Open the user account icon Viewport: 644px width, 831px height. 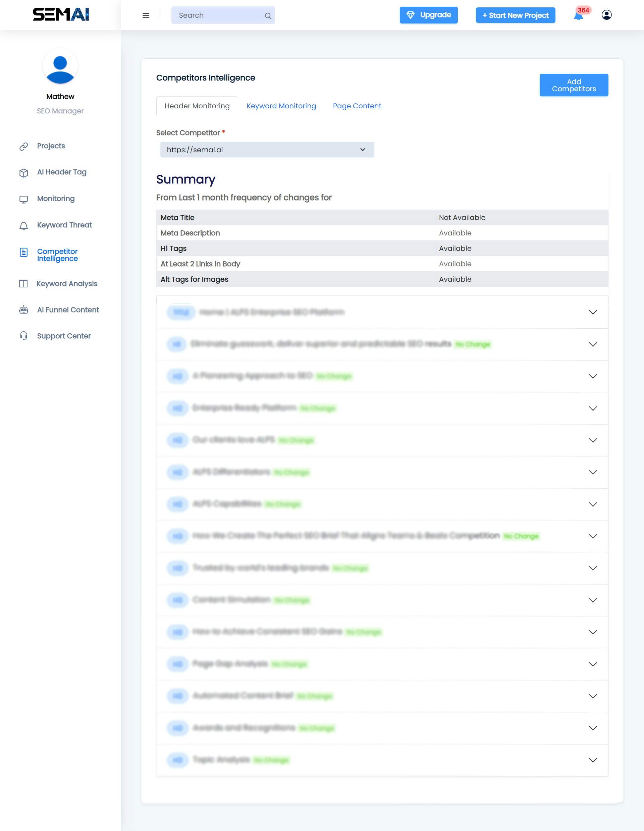pyautogui.click(x=606, y=15)
